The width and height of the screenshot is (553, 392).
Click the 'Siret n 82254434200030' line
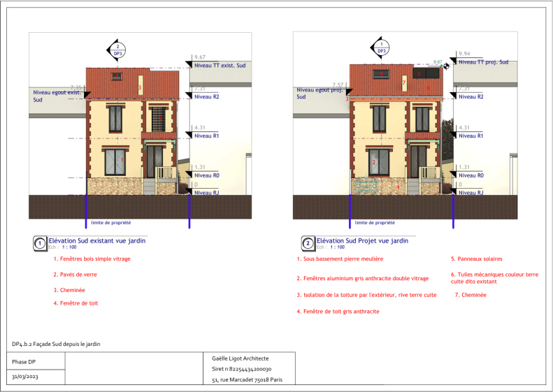pos(242,369)
